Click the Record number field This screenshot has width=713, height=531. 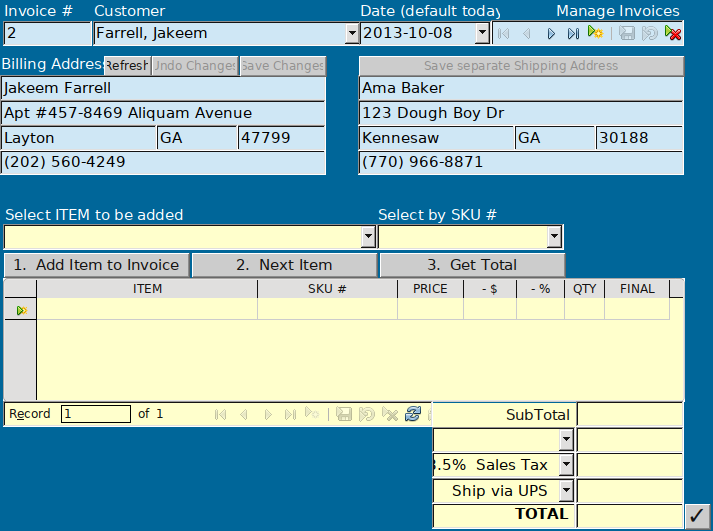[95, 414]
